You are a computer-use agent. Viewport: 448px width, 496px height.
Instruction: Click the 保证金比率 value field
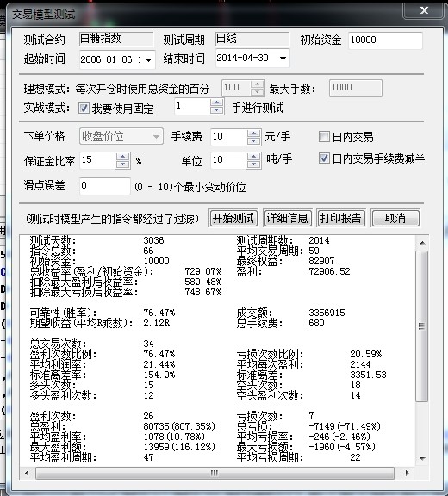[x=97, y=160]
